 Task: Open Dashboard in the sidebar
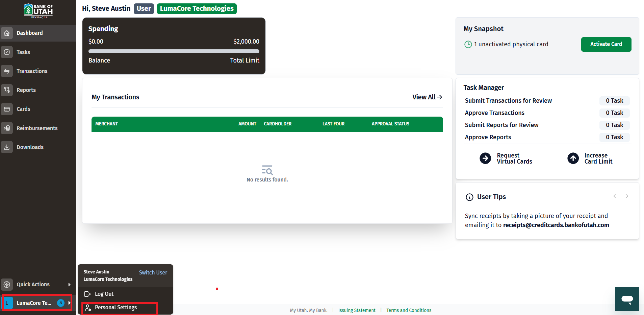[x=38, y=33]
